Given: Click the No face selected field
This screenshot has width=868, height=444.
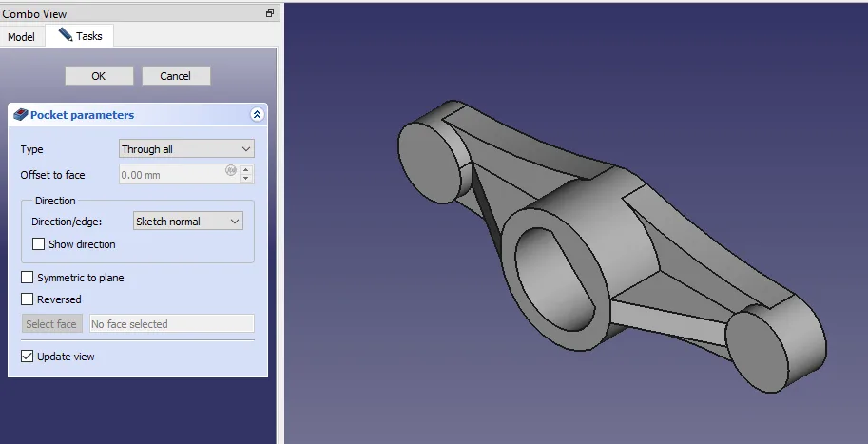Looking at the screenshot, I should [171, 324].
